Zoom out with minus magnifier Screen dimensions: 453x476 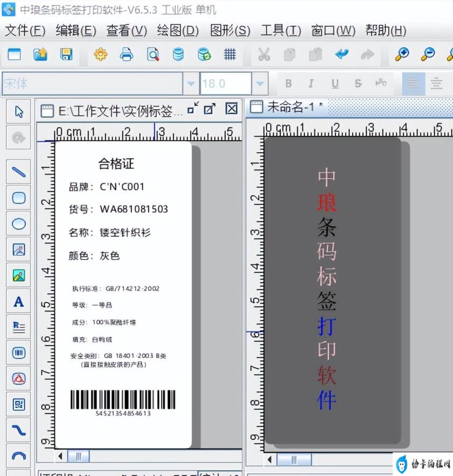pos(428,54)
